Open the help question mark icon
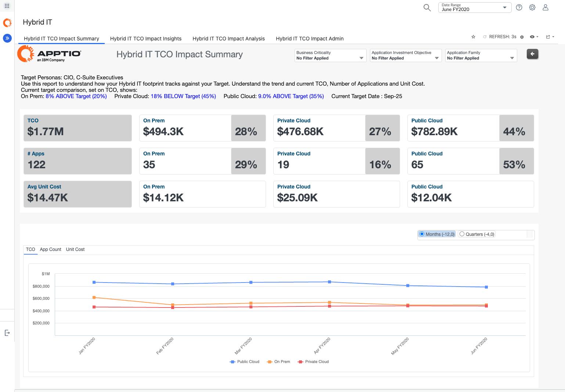 [519, 8]
